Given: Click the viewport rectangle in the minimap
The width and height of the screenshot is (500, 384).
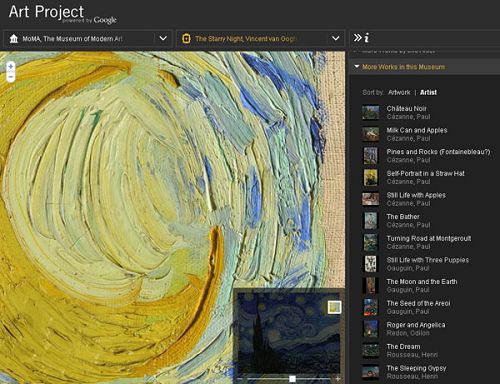Looking at the screenshot, I should coord(334,307).
